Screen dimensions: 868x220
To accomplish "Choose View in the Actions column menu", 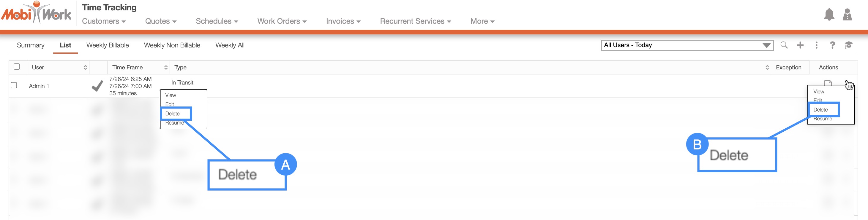I will coord(818,92).
